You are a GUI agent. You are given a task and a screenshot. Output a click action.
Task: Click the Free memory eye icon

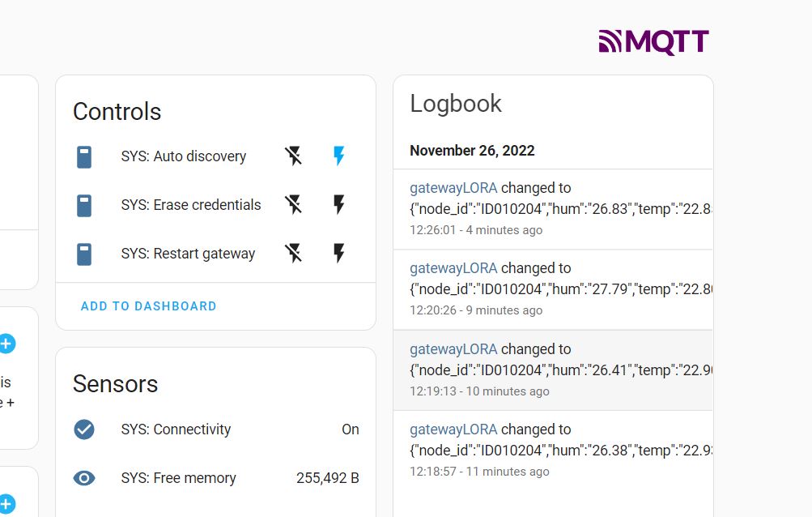pos(84,478)
